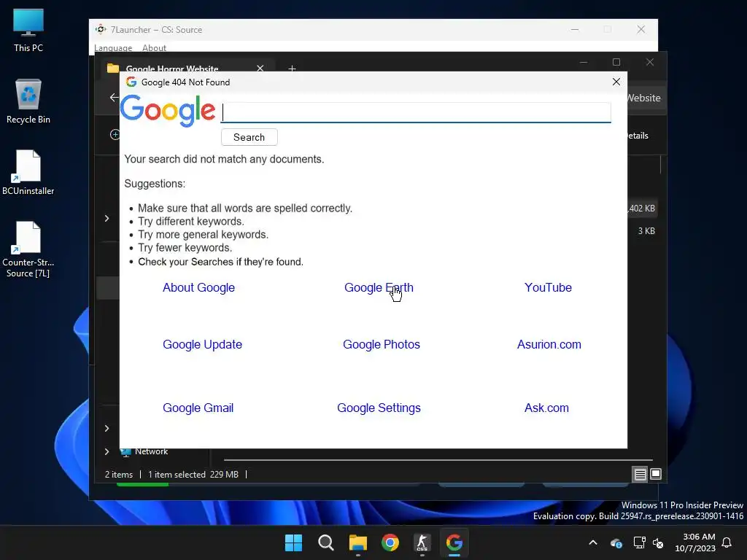Expand the upper navigation pane chevron

[107, 218]
